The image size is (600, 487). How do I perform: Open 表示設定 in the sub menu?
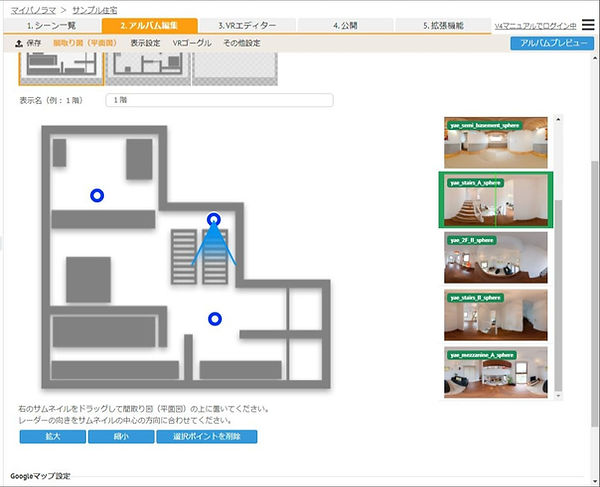(x=145, y=43)
